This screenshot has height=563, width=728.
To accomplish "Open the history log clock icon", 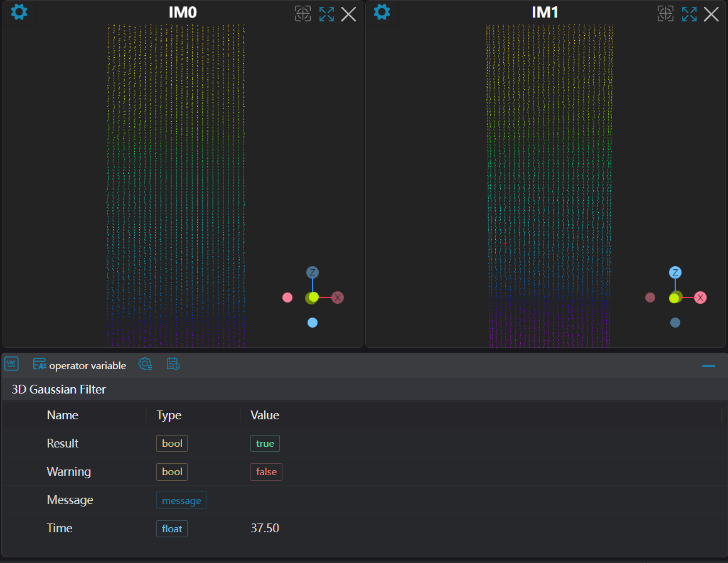I will coord(173,364).
